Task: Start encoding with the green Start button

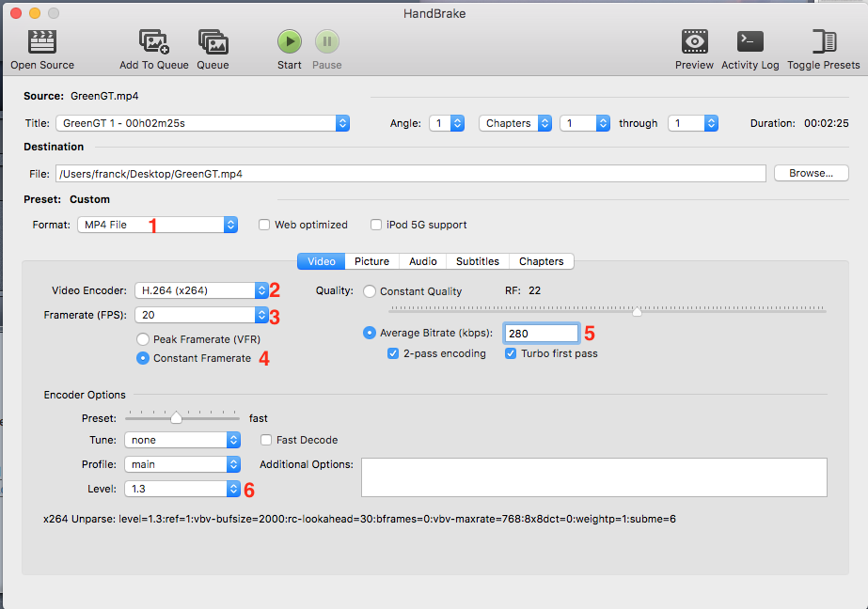Action: [x=290, y=41]
